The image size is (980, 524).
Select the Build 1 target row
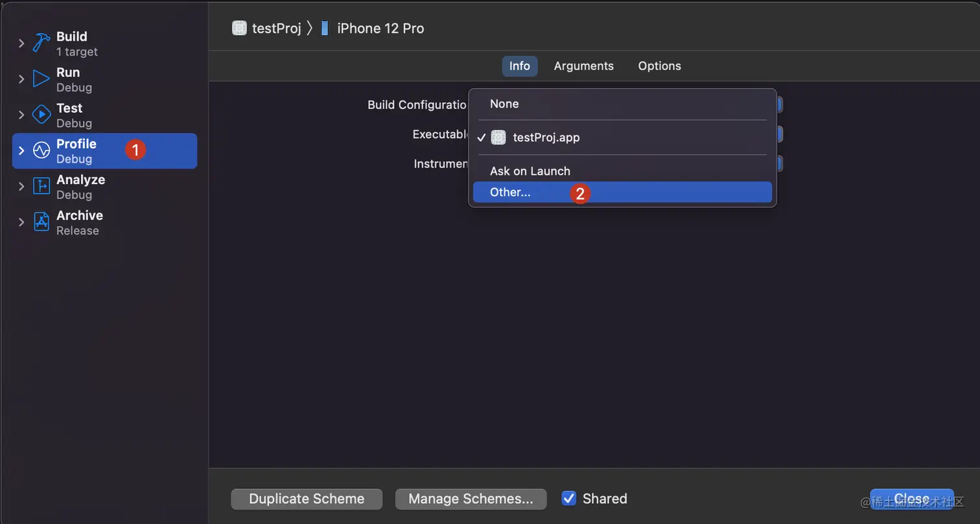click(x=104, y=43)
